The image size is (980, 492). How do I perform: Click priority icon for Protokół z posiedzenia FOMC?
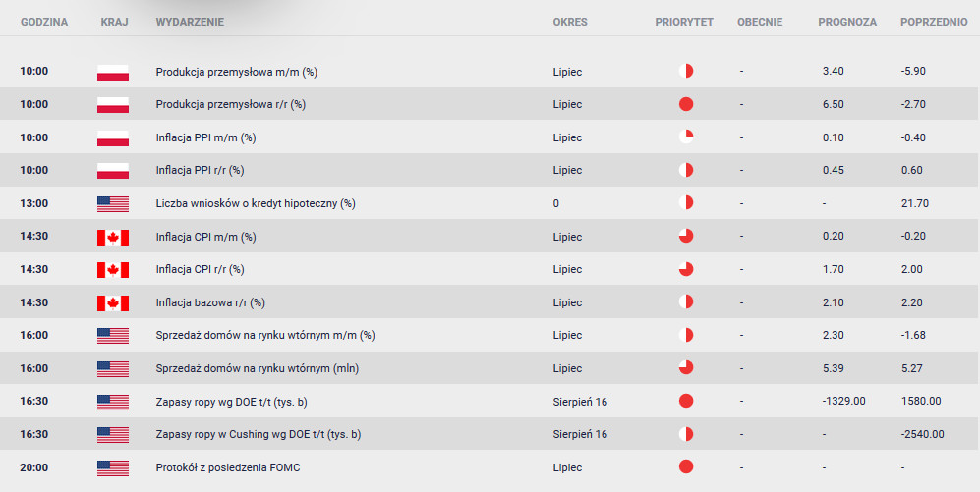pyautogui.click(x=686, y=466)
